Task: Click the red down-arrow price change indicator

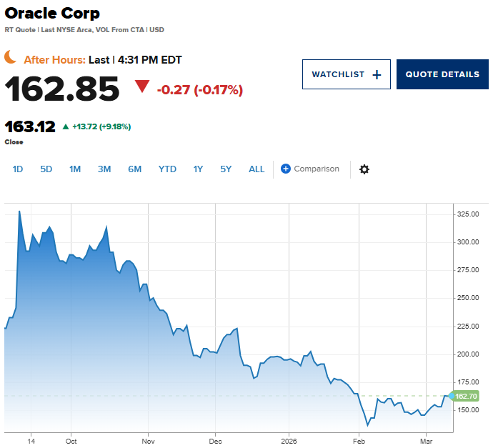Action: 142,87
